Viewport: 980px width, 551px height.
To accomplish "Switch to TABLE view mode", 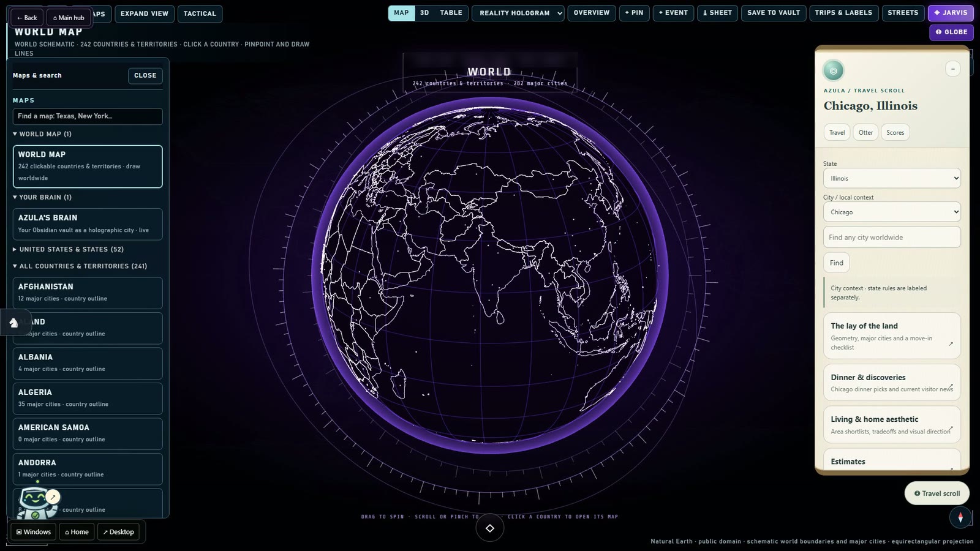I will (451, 13).
